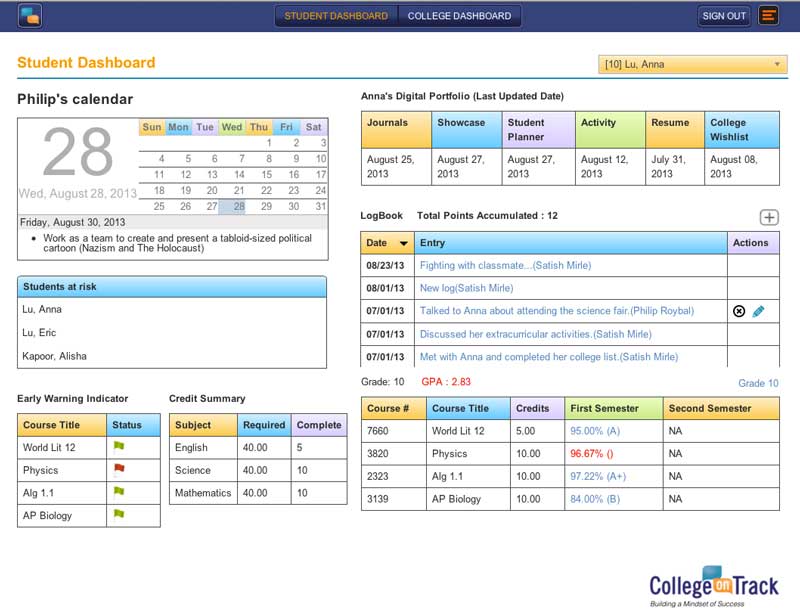The image size is (800, 614).
Task: Click the Mathematics subject row in Credit Summary
Action: [x=258, y=493]
